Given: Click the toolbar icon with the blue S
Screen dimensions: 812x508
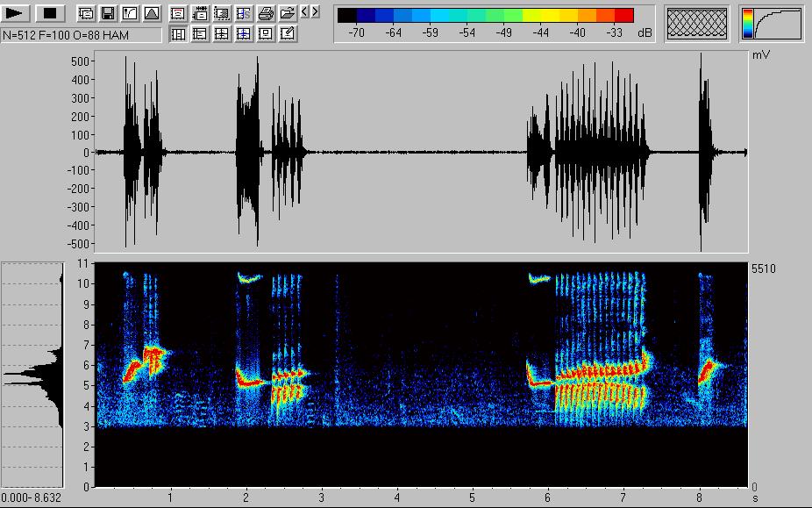Looking at the screenshot, I should click(244, 13).
